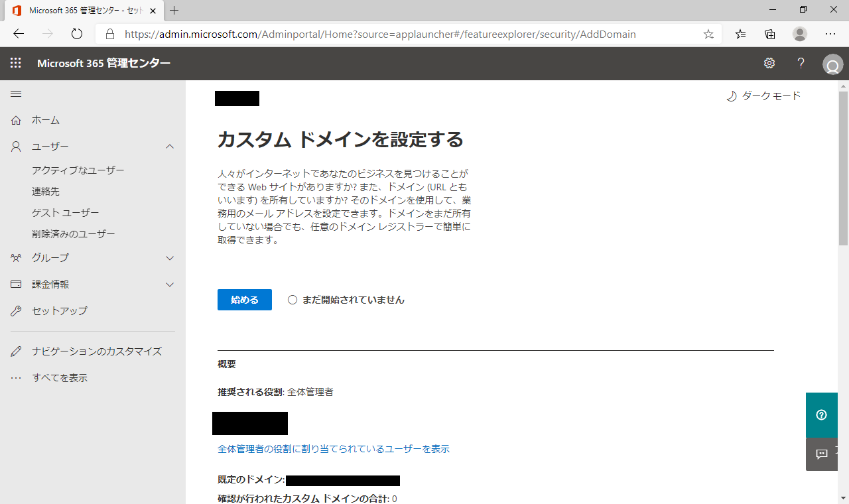This screenshot has height=504, width=849.
Task: Go back with the browser back arrow
Action: (19, 34)
